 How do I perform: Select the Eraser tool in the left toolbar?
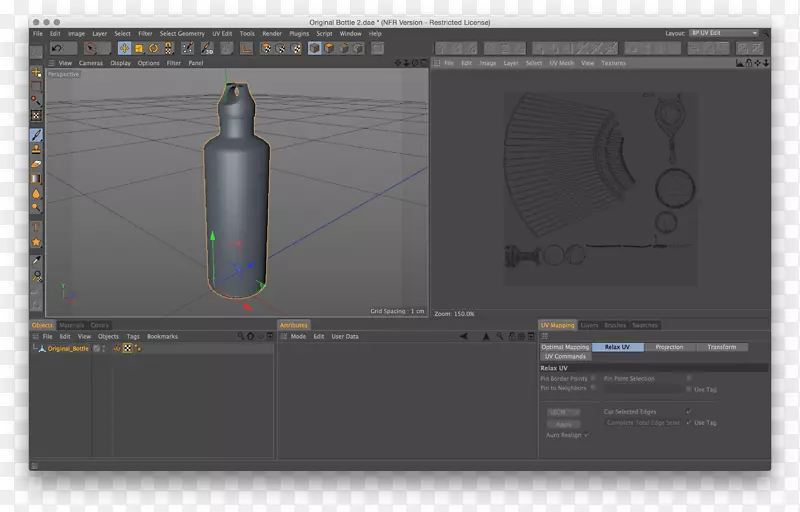[37, 163]
